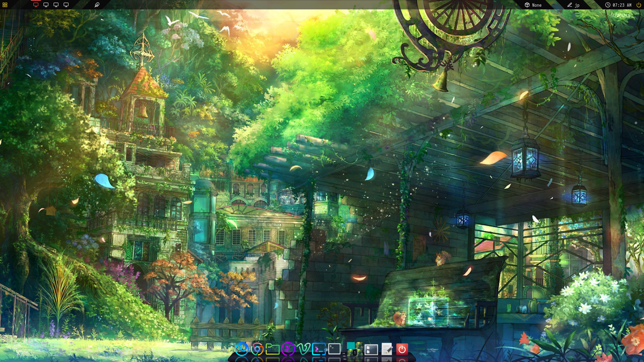Switch to the second monitor workspace
The image size is (644, 362).
(46, 5)
